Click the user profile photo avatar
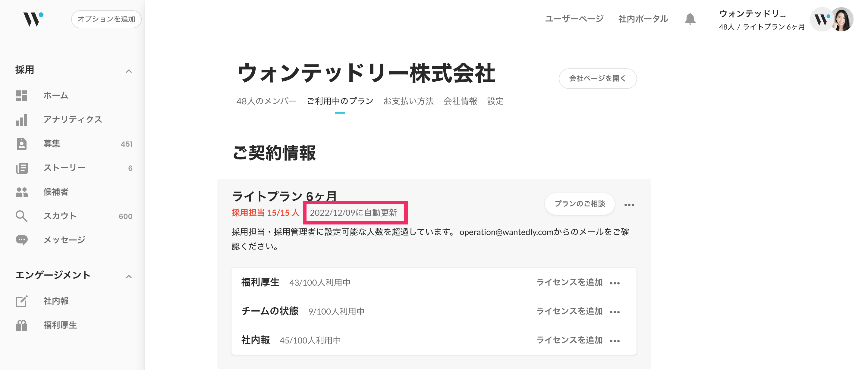Screen dimensions: 868x370 pos(842,19)
